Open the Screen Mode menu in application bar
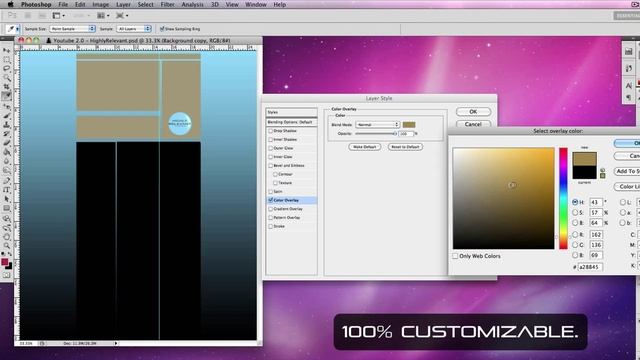The height and width of the screenshot is (360, 640). click(x=122, y=16)
